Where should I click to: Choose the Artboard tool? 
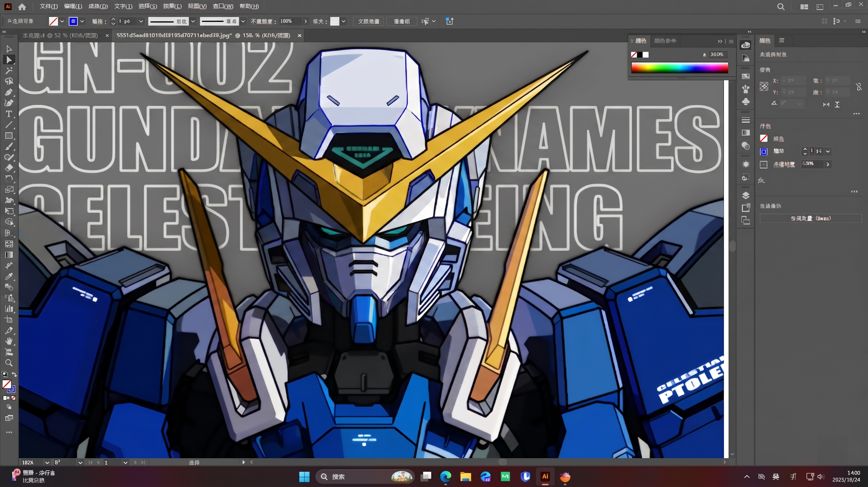click(9, 320)
